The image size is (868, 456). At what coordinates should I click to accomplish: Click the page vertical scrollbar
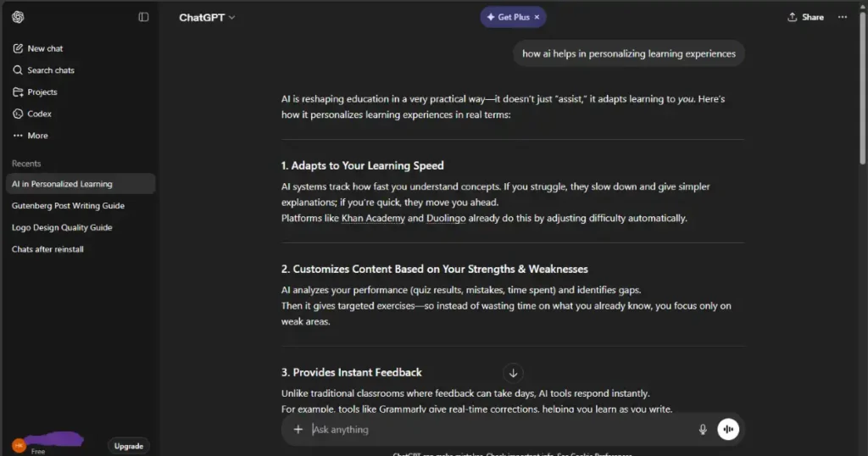862,88
